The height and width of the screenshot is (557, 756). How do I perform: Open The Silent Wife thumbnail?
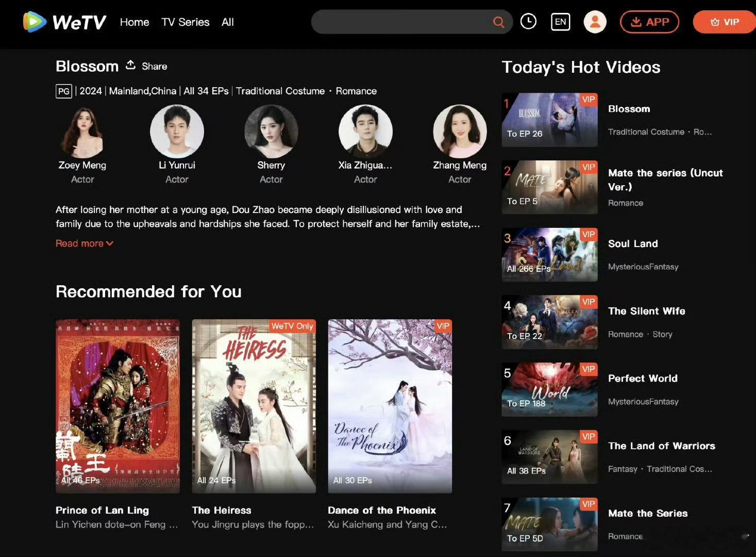550,322
